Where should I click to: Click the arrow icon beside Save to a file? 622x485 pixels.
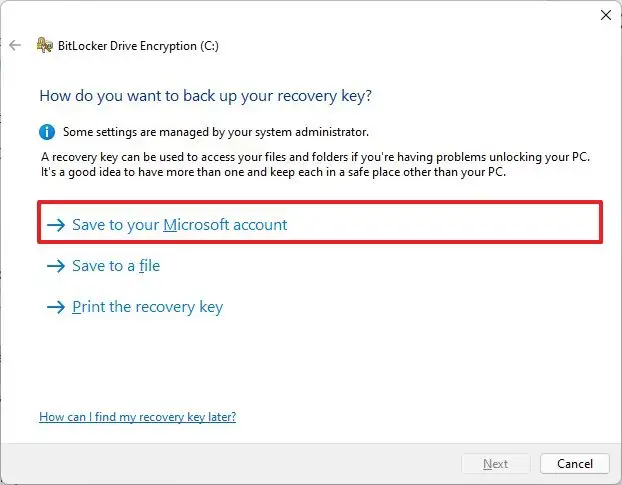click(55, 266)
